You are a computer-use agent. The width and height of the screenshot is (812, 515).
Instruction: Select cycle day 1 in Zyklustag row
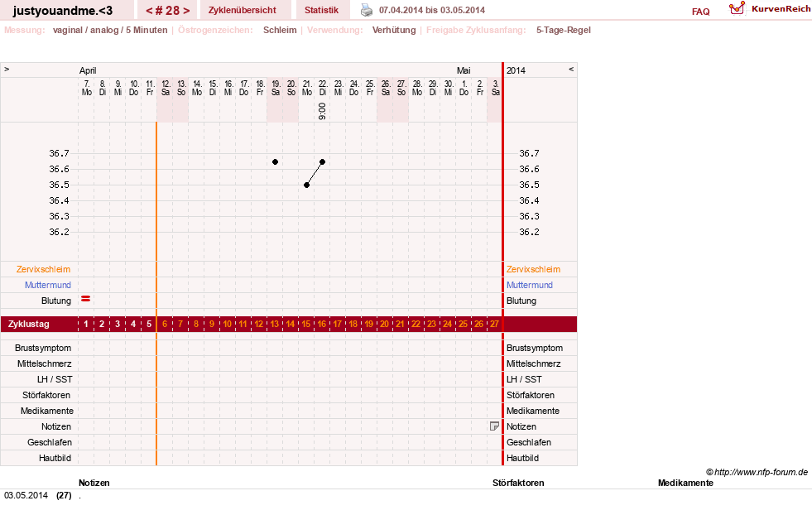[86, 325]
